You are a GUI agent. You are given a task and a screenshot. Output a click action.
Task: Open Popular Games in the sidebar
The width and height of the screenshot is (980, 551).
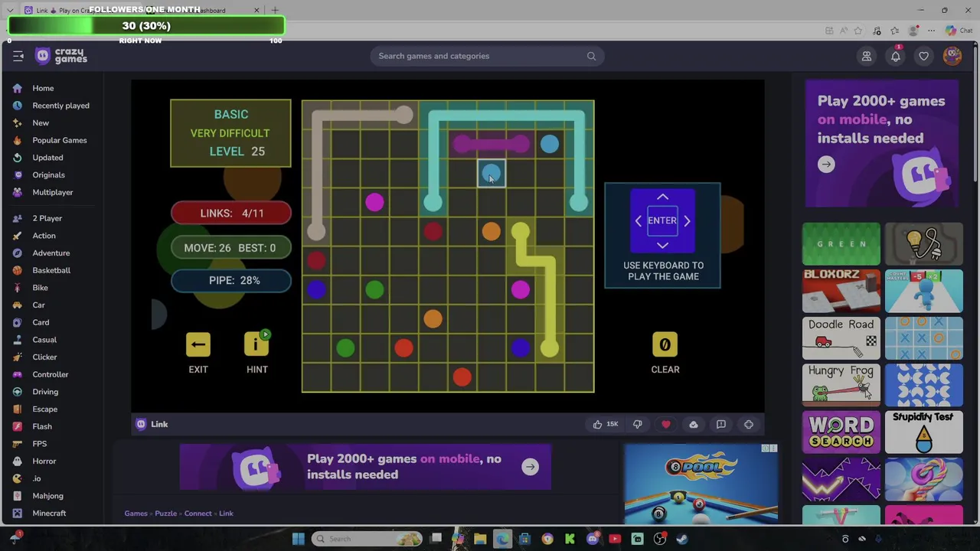(59, 140)
